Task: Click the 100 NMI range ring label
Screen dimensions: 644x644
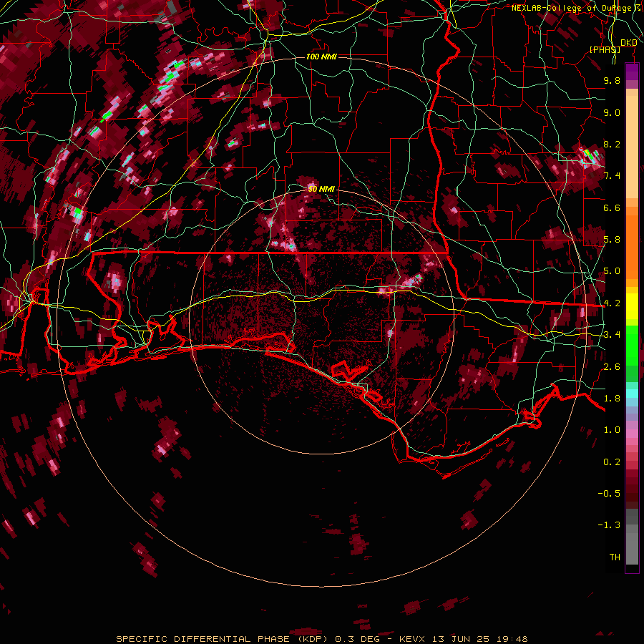Action: (321, 57)
